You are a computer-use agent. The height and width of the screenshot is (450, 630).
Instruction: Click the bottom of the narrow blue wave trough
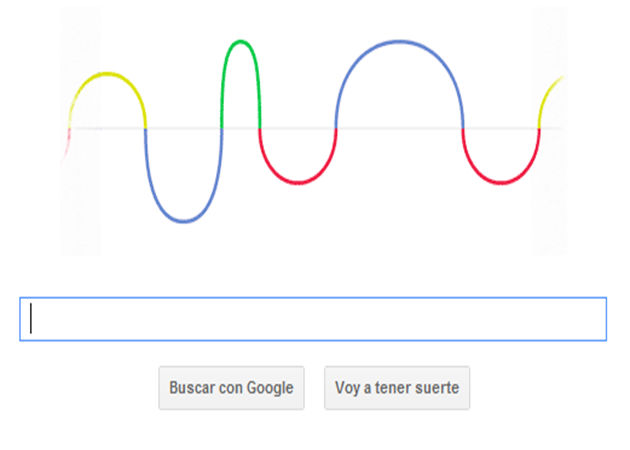[184, 221]
